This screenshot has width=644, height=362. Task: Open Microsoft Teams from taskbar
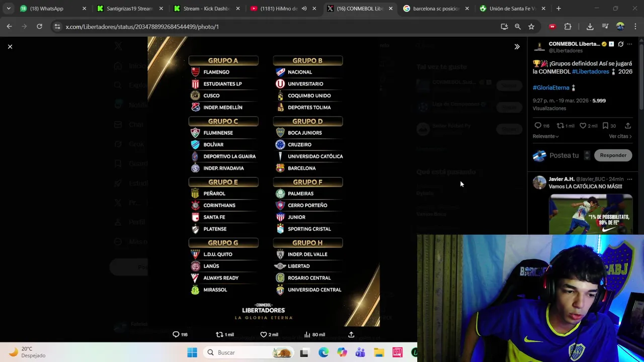360,352
